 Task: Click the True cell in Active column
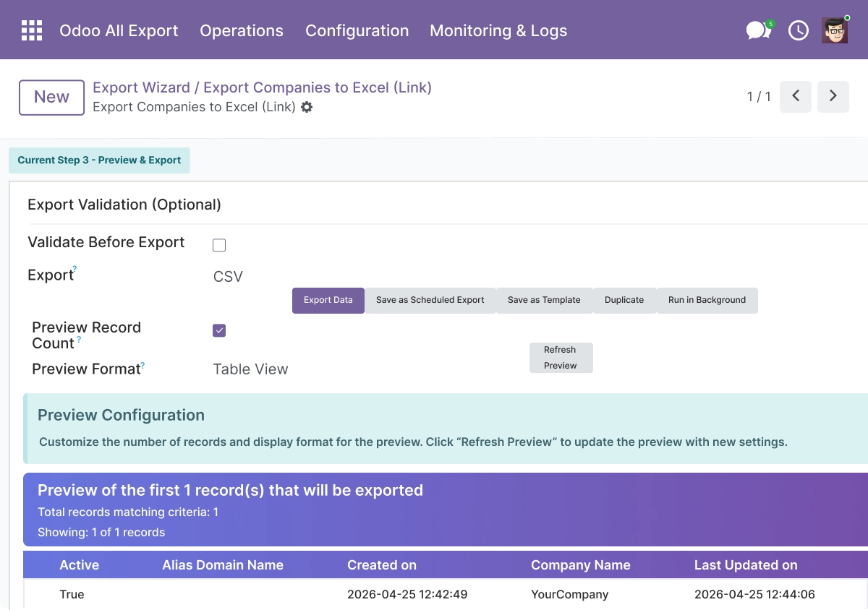point(72,595)
